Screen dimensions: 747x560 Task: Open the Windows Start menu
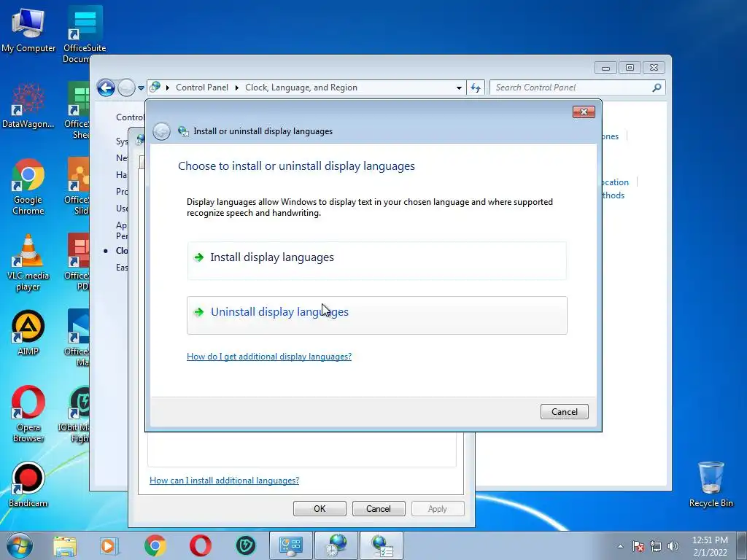19,545
